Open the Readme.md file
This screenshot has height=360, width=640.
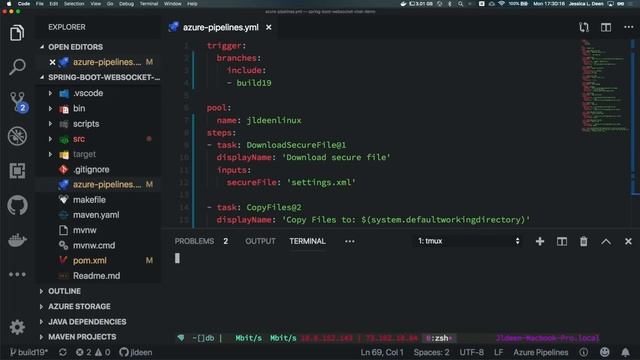point(96,276)
